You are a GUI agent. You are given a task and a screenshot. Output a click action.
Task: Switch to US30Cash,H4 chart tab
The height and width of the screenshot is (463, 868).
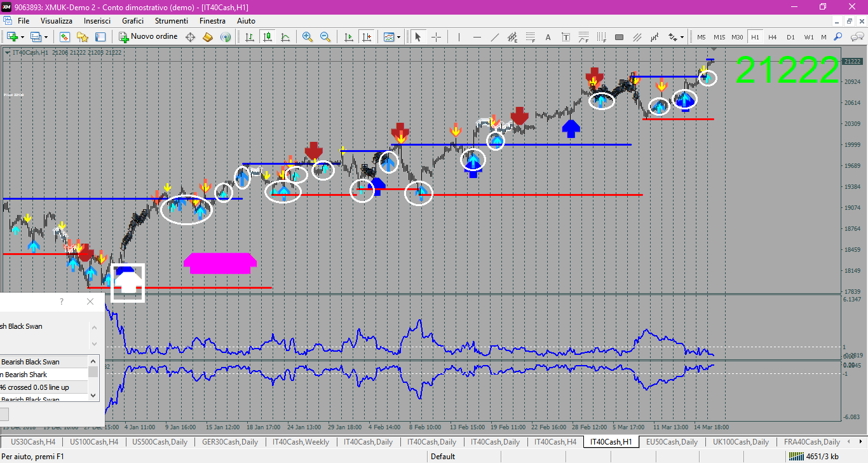point(33,442)
